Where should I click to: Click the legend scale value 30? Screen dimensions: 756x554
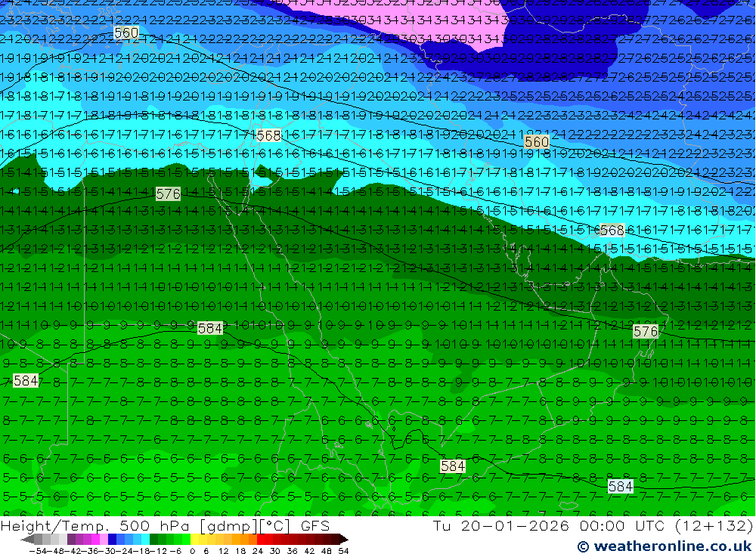[275, 551]
